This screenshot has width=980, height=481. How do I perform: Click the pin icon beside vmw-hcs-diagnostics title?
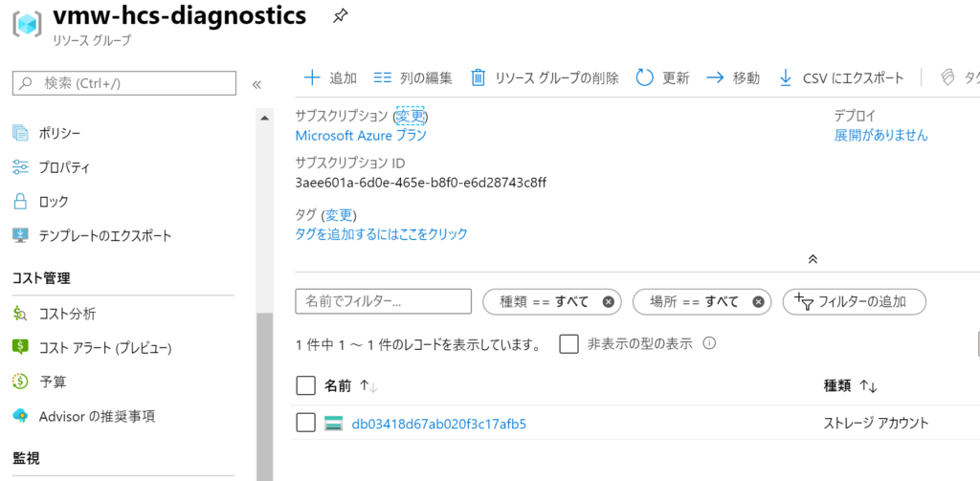(x=340, y=17)
